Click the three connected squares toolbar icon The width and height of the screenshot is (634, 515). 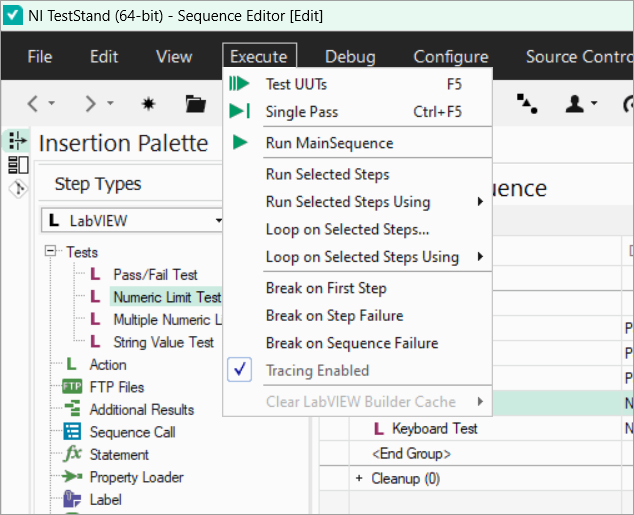tap(527, 103)
